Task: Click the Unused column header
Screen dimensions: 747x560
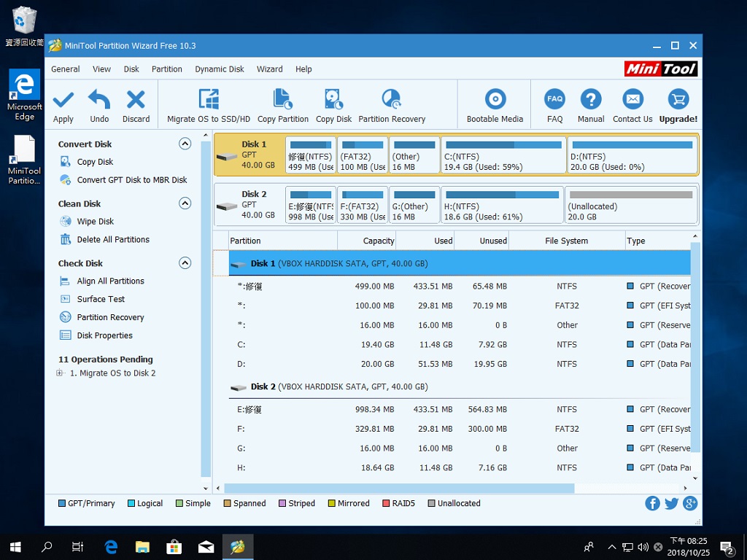Action: [481, 241]
